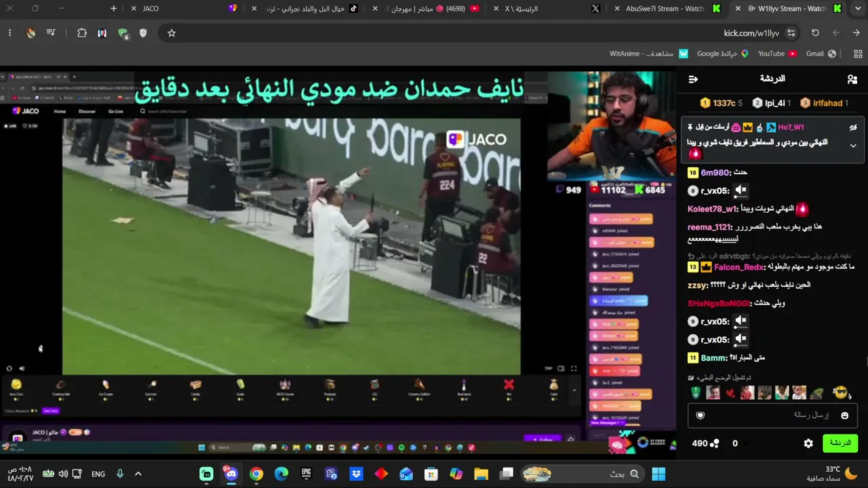Select the sunglasses emote in quick emotes

[x=842, y=392]
